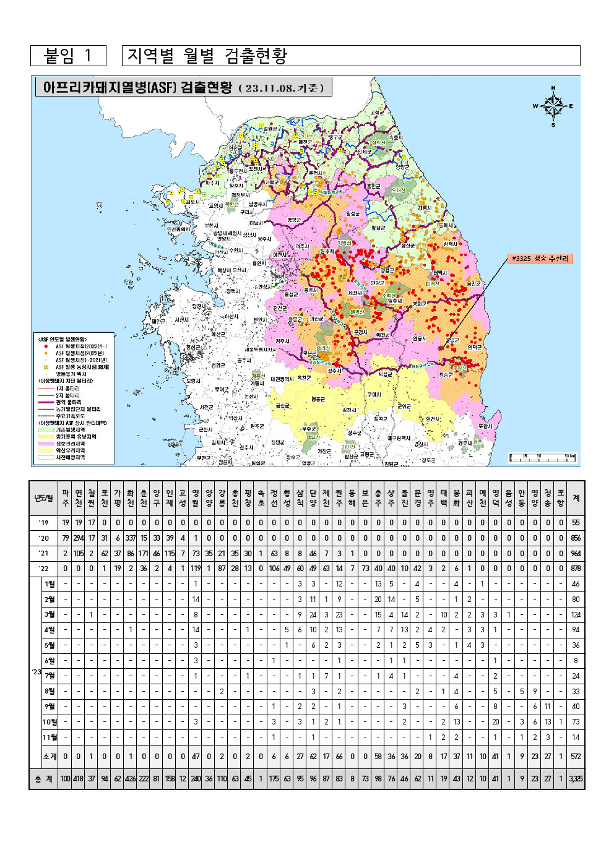The width and height of the screenshot is (614, 868).
Task: Click the 총 계 row label
Action: tap(43, 779)
